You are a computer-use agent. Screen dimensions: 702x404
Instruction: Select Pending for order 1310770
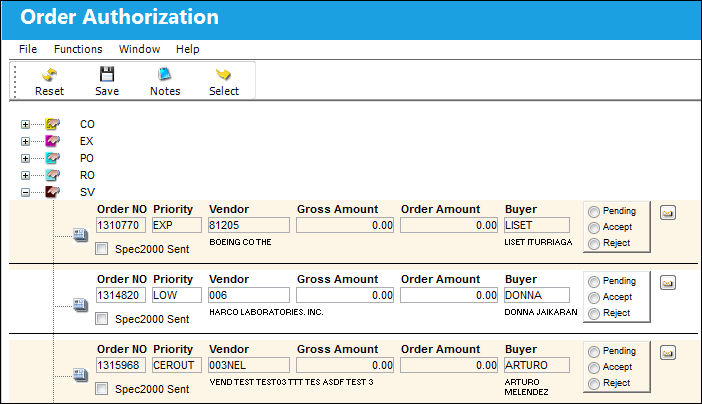(x=594, y=211)
